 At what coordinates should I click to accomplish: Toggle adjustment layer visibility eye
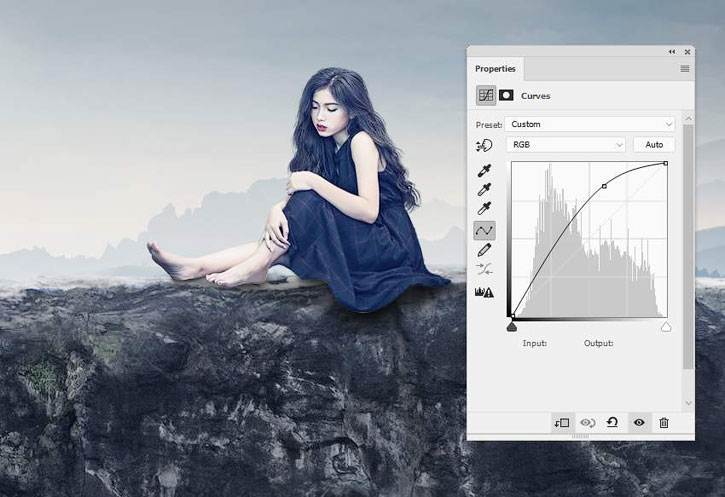(x=639, y=423)
